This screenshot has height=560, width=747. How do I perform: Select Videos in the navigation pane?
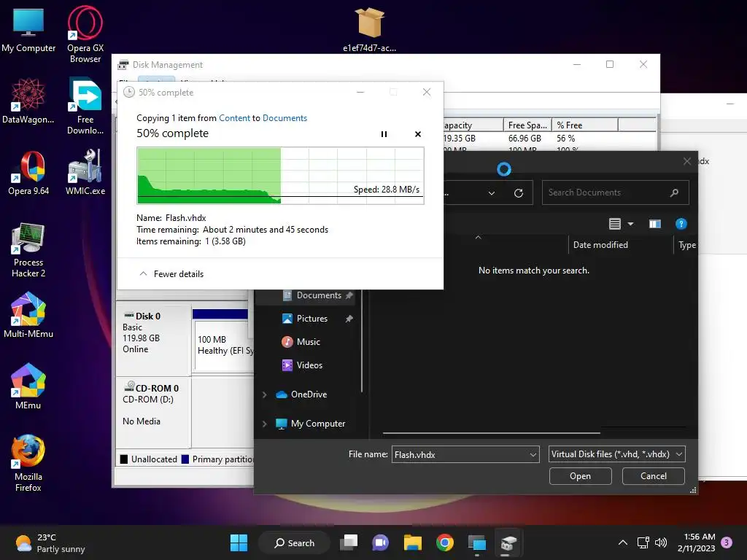tap(309, 365)
